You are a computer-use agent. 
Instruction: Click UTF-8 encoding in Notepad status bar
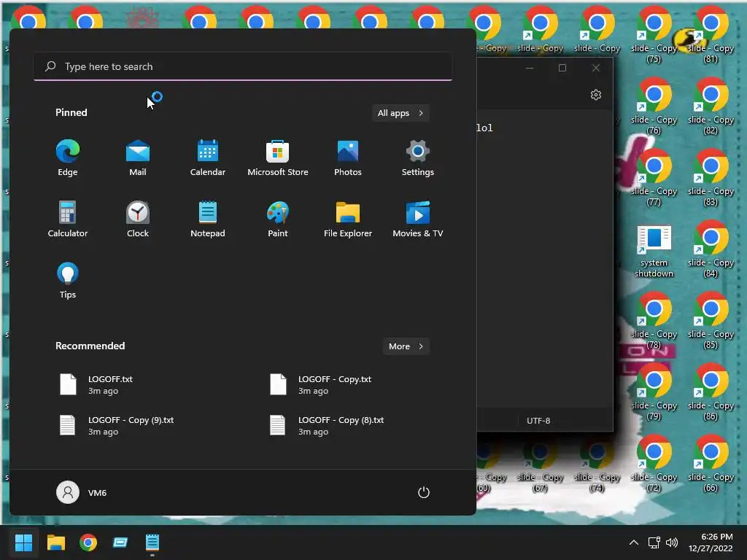[538, 421]
